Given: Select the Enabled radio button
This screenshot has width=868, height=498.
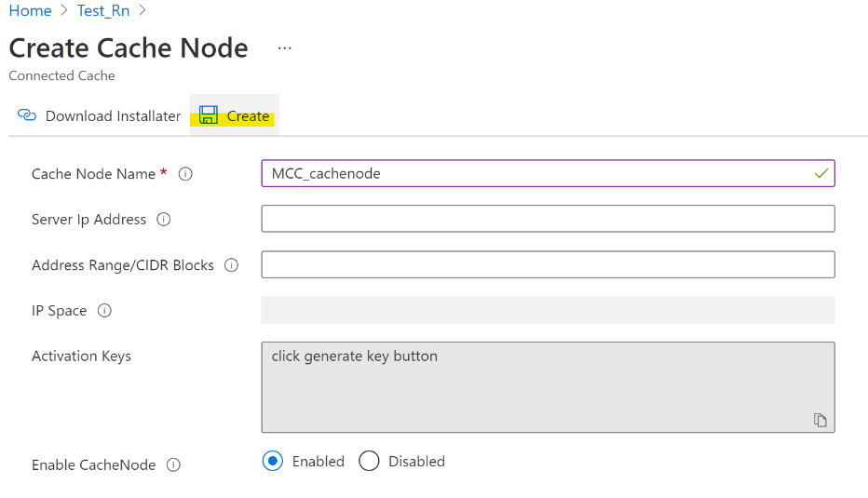Looking at the screenshot, I should 273,462.
